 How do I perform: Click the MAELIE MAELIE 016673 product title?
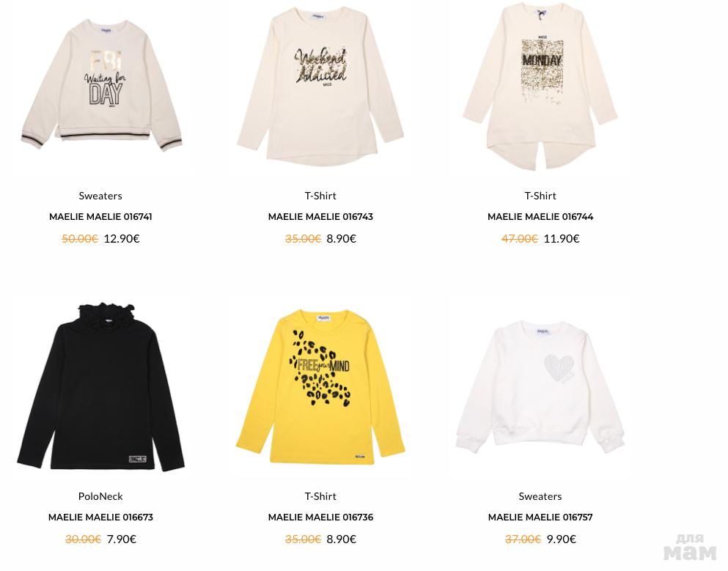100,517
